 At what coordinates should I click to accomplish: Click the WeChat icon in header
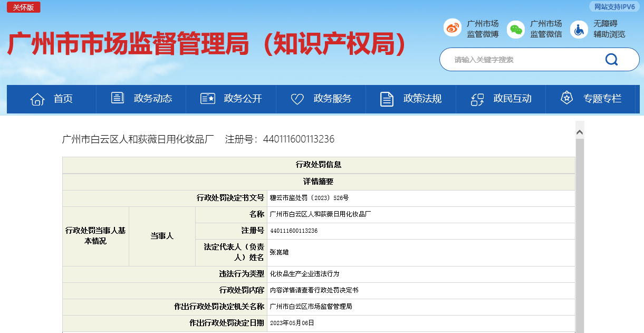pos(516,29)
